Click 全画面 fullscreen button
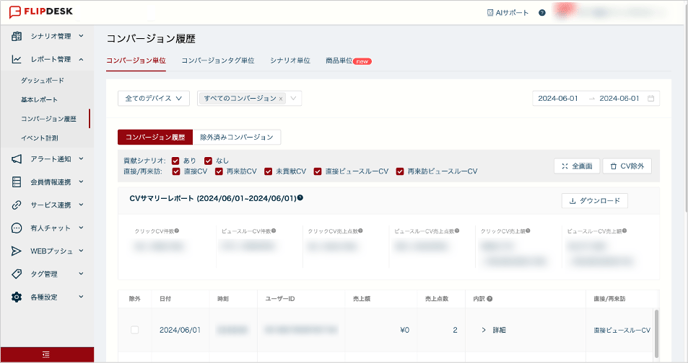The width and height of the screenshot is (688, 363). pos(577,166)
